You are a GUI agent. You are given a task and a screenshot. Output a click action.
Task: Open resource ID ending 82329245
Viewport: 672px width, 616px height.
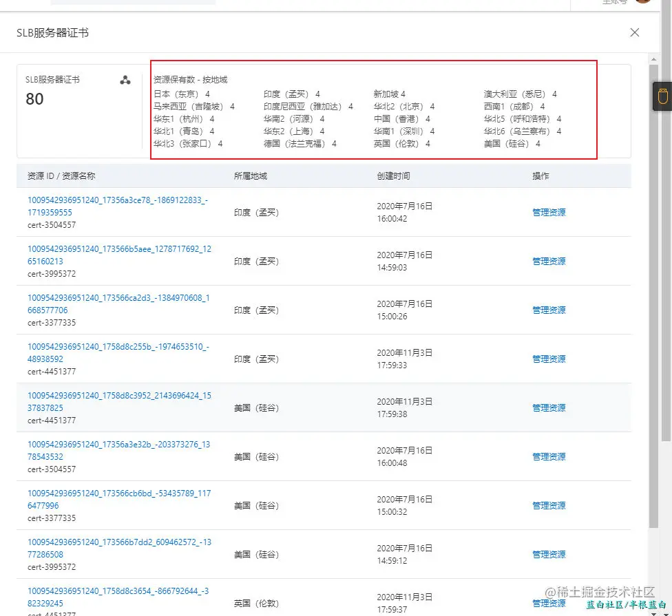(118, 597)
